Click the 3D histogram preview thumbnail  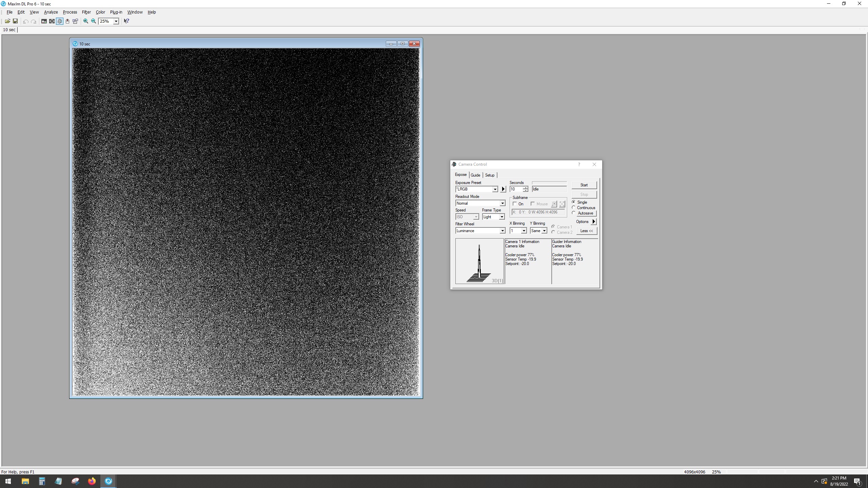tap(479, 261)
